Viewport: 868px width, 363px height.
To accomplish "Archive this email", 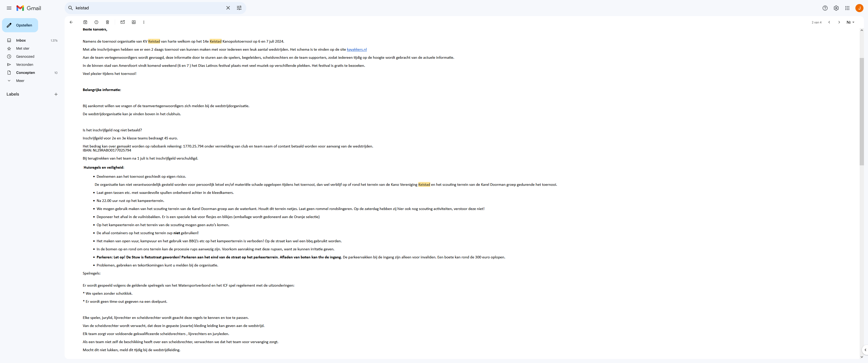I will 85,22.
